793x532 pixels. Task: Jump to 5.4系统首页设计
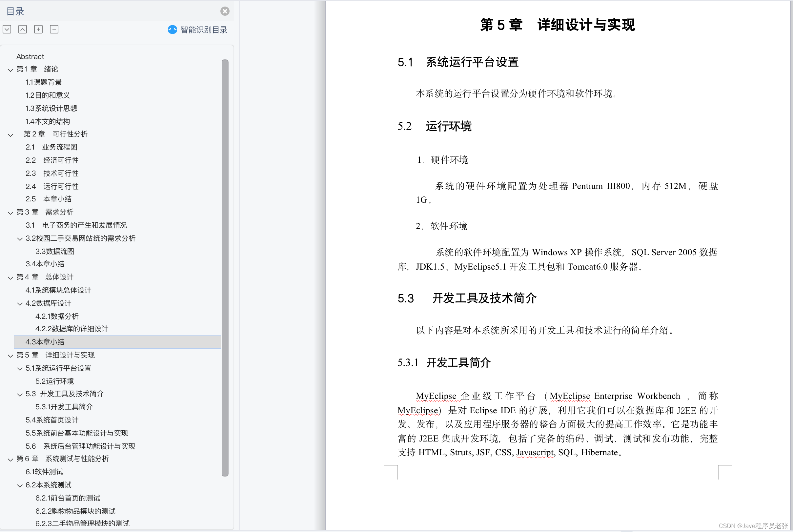click(x=52, y=420)
